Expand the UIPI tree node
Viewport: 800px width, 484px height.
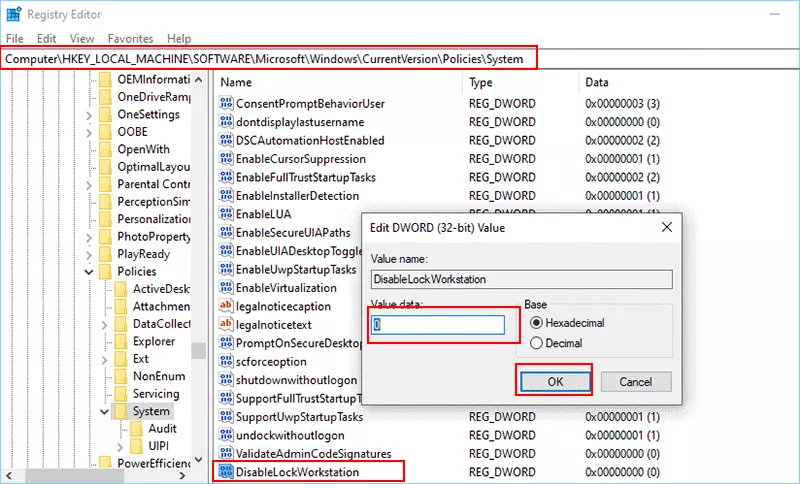tap(120, 447)
